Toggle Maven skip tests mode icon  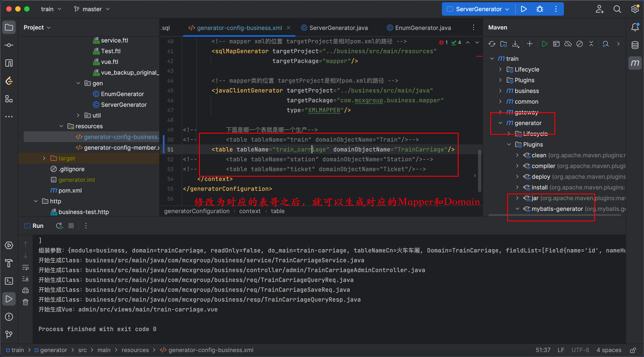click(x=580, y=44)
